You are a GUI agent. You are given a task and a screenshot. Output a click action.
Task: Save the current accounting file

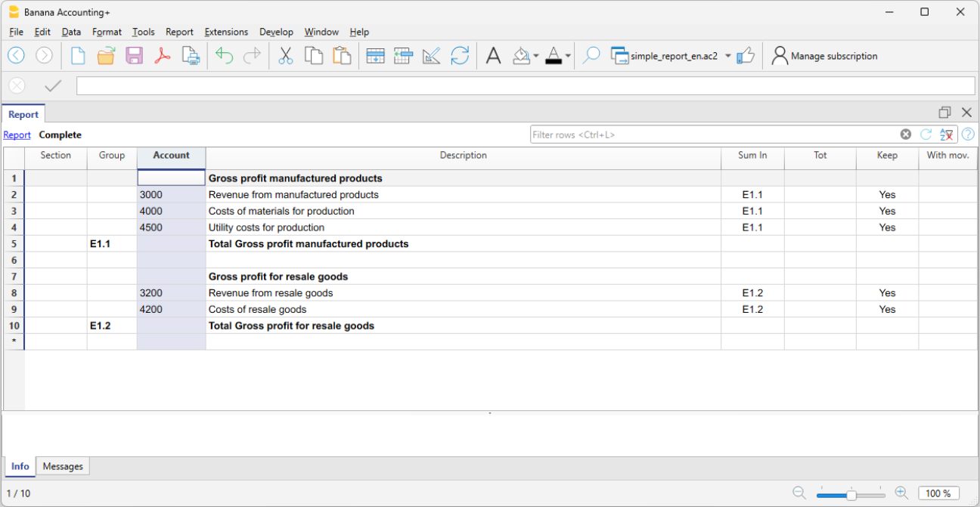coord(134,55)
